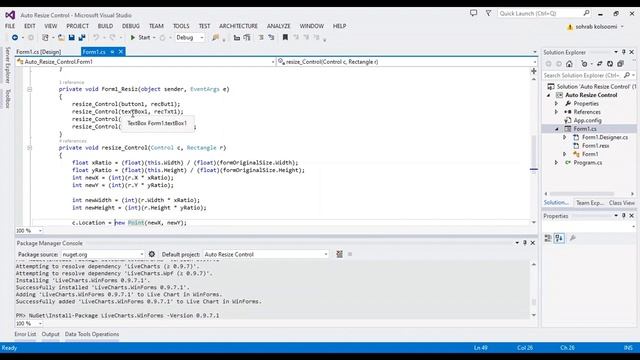
Task: Click the notifications filter flag icon
Action: [x=489, y=13]
